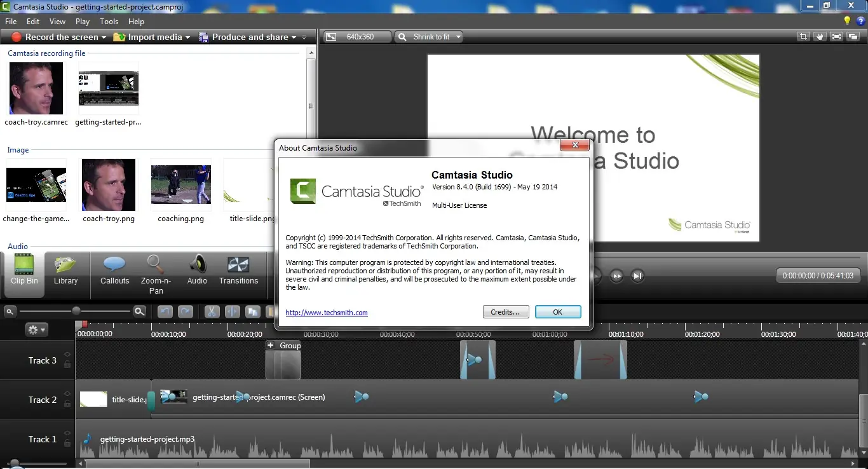Click Produce and share button
The image size is (868, 469).
coord(244,37)
